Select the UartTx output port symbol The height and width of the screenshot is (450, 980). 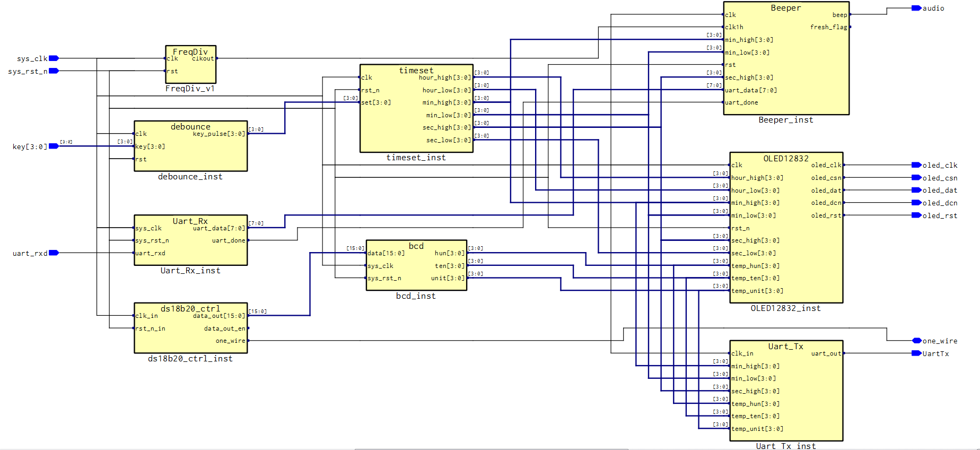(916, 353)
